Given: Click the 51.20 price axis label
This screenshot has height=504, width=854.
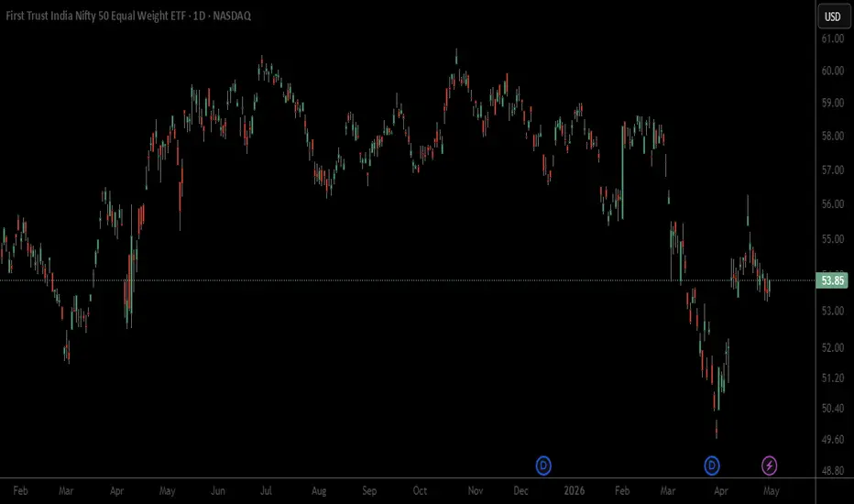Looking at the screenshot, I should pos(833,378).
